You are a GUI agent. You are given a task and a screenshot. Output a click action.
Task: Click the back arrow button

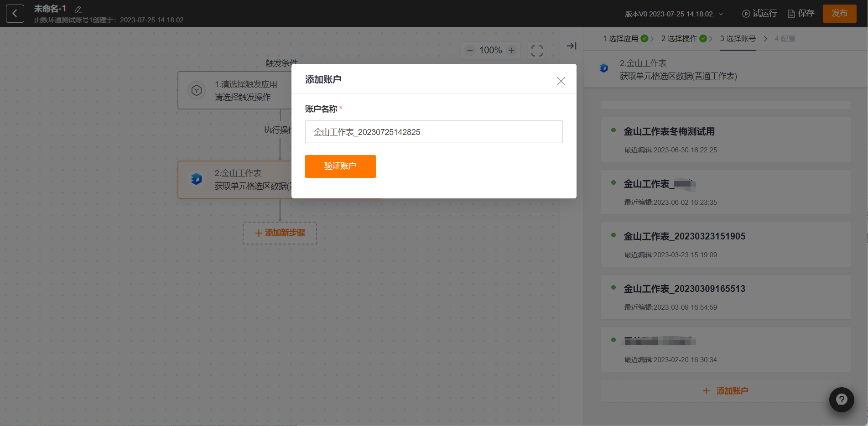pyautogui.click(x=15, y=13)
